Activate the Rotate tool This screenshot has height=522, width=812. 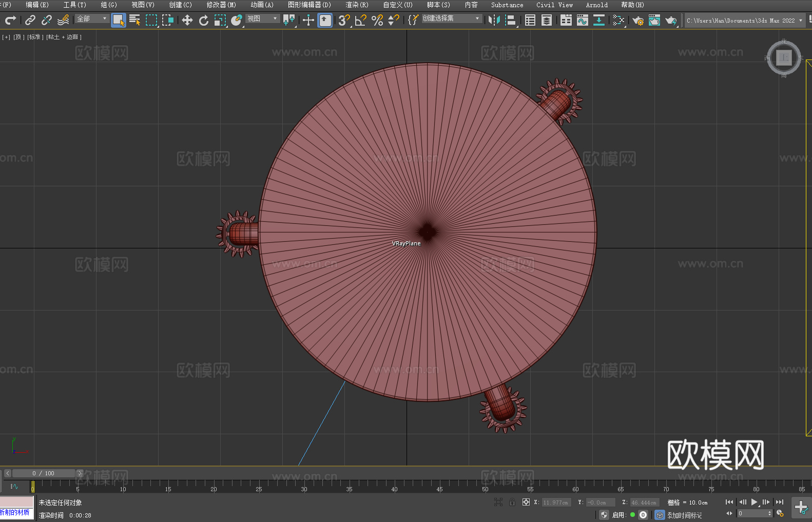coord(204,20)
